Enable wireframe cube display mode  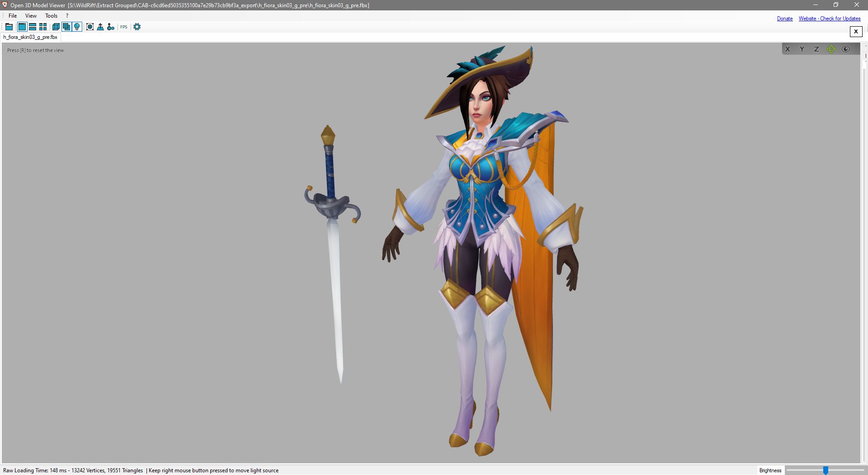pyautogui.click(x=56, y=27)
